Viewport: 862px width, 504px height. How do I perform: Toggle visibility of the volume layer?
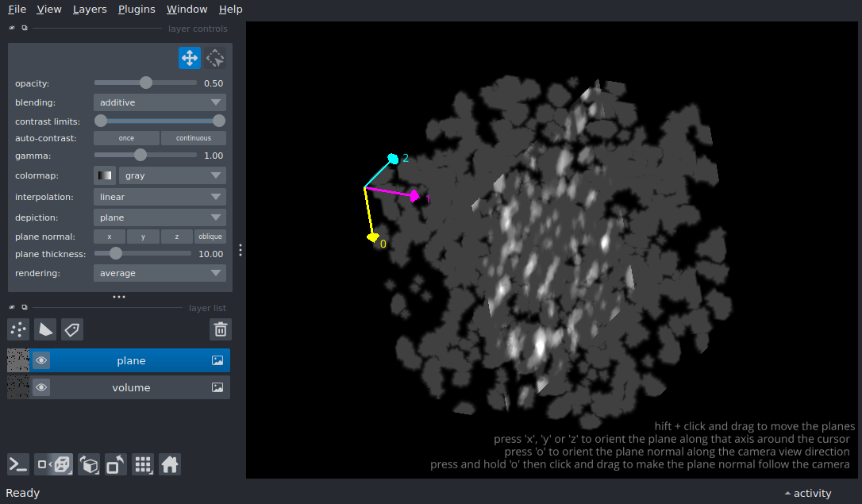click(41, 387)
